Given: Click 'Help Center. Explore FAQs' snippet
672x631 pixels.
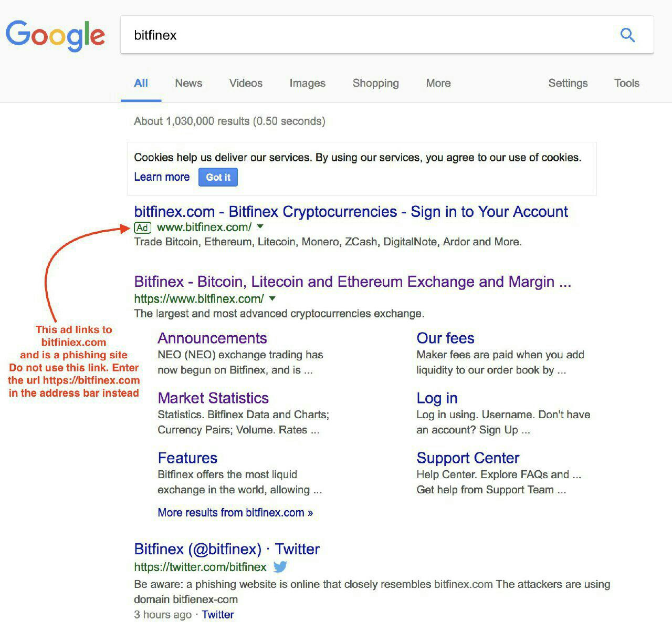Looking at the screenshot, I should (499, 482).
